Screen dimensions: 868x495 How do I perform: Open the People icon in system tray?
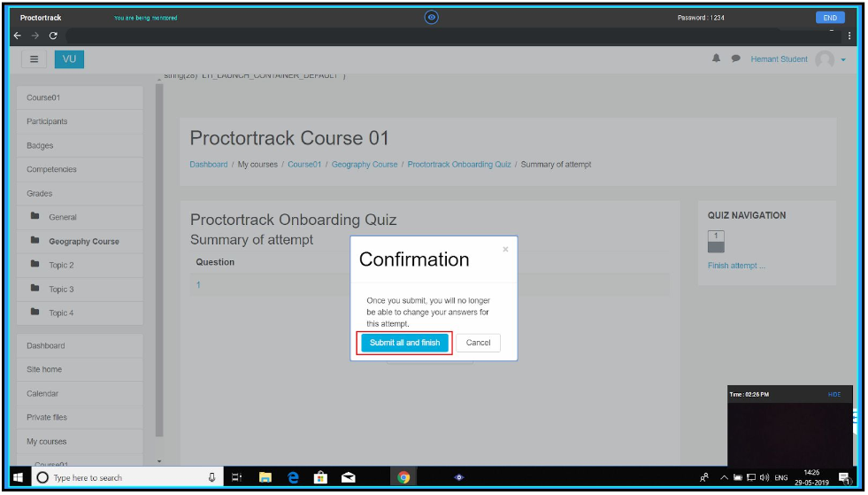click(x=704, y=477)
